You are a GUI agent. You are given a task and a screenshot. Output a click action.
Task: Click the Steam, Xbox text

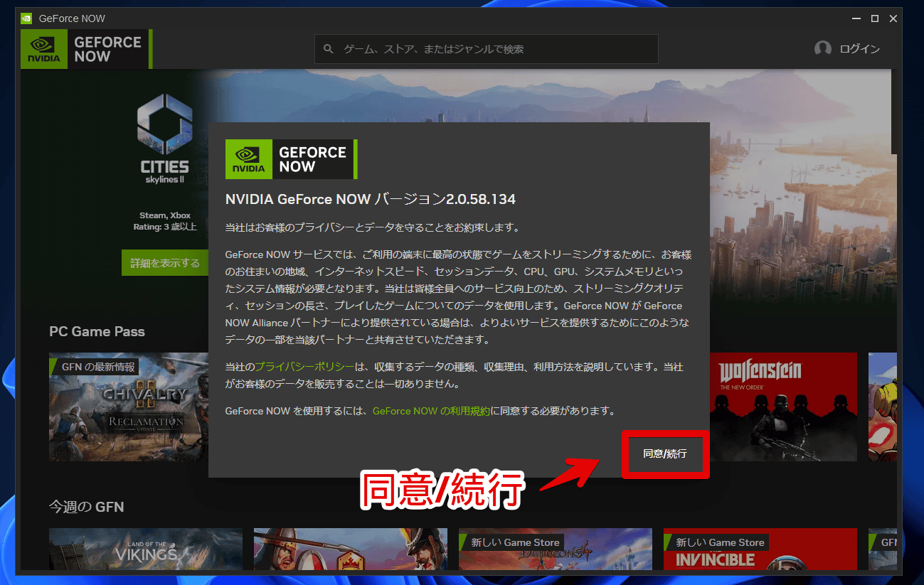pyautogui.click(x=165, y=215)
